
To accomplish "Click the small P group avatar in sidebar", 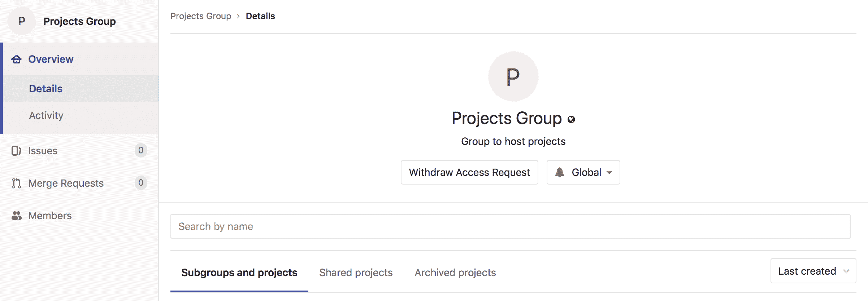I will 22,21.
